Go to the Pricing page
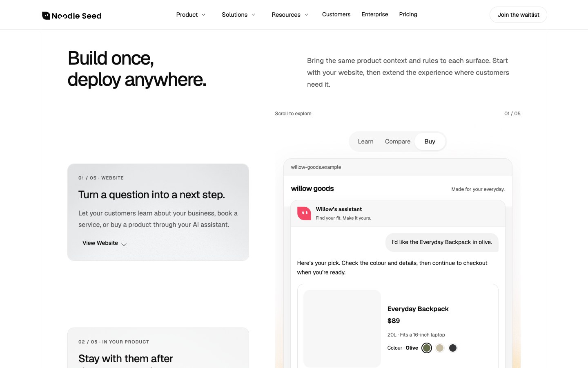This screenshot has height=368, width=588. [x=408, y=14]
